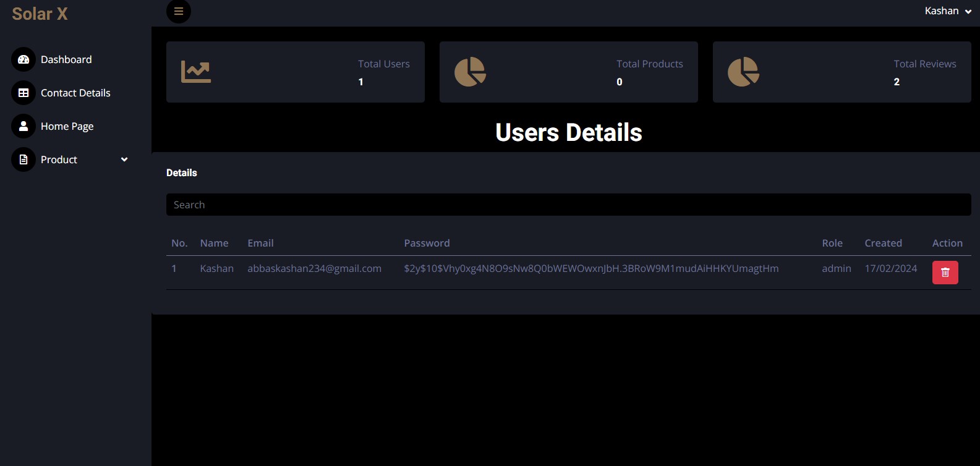Click the Created column header
The width and height of the screenshot is (980, 466).
point(883,243)
